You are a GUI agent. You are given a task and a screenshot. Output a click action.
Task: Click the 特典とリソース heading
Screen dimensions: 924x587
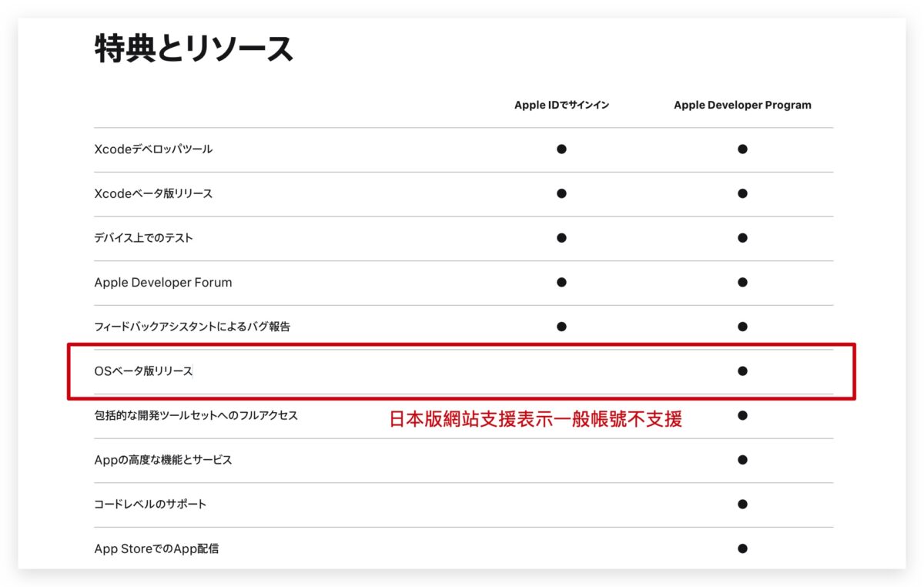pos(194,49)
